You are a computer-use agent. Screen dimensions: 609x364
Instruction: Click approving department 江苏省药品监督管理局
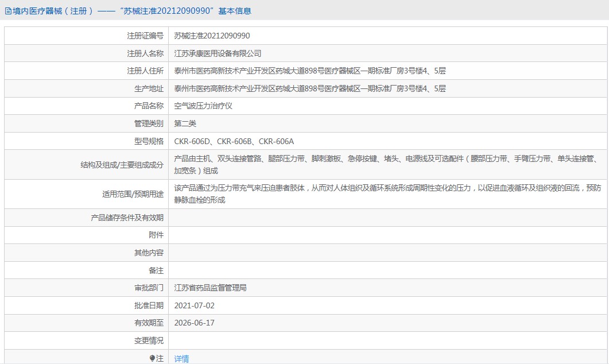click(210, 288)
